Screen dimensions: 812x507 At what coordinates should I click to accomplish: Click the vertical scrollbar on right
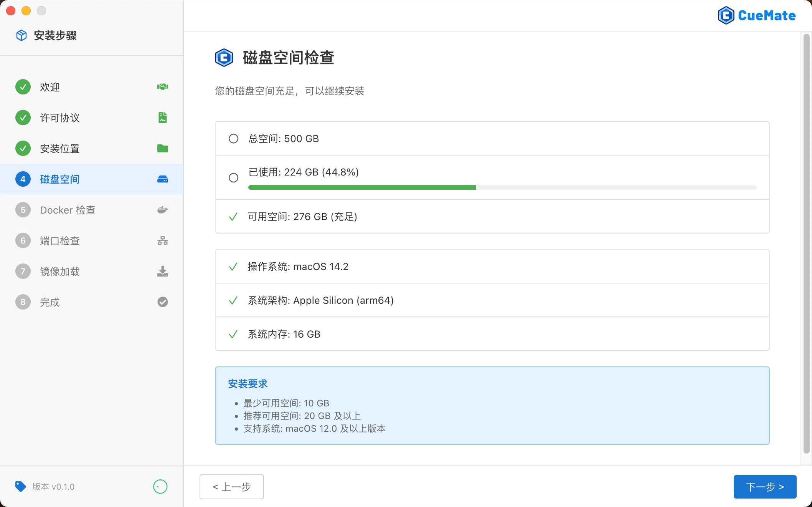pyautogui.click(x=806, y=244)
